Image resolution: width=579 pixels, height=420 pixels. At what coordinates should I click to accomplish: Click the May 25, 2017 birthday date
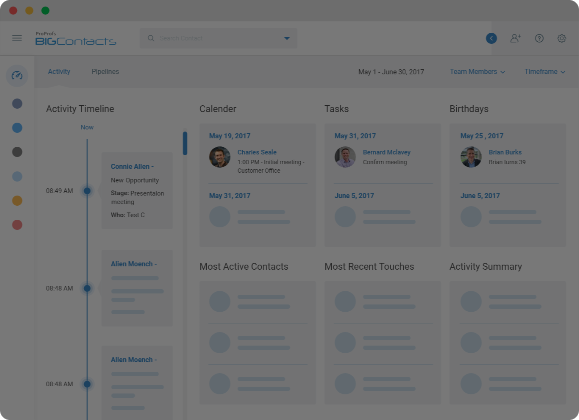click(482, 136)
